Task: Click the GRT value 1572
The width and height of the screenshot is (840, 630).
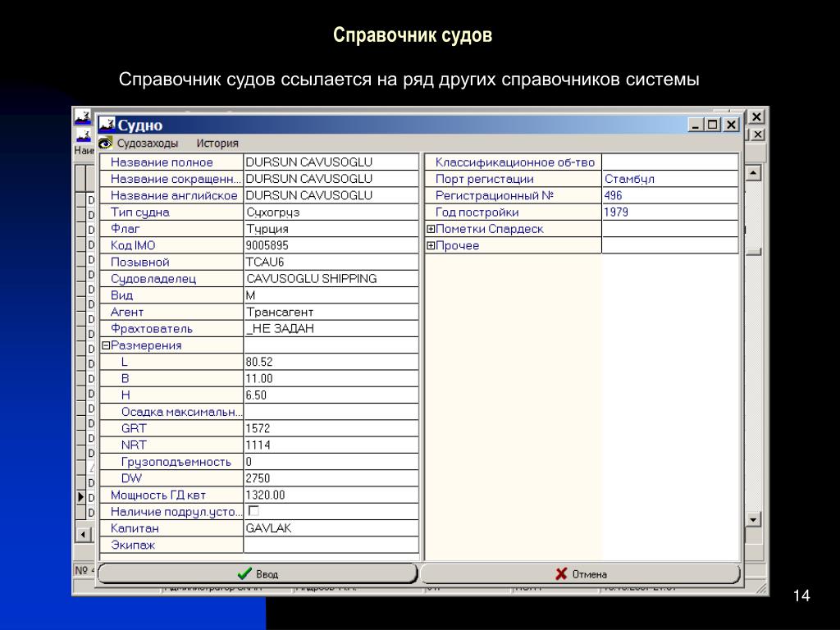Action: [x=331, y=428]
